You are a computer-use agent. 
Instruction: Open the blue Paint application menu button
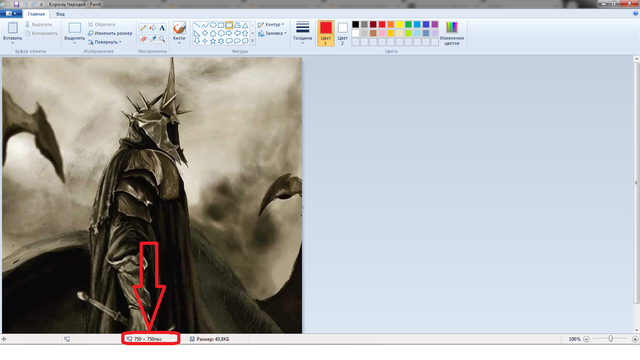(x=11, y=13)
